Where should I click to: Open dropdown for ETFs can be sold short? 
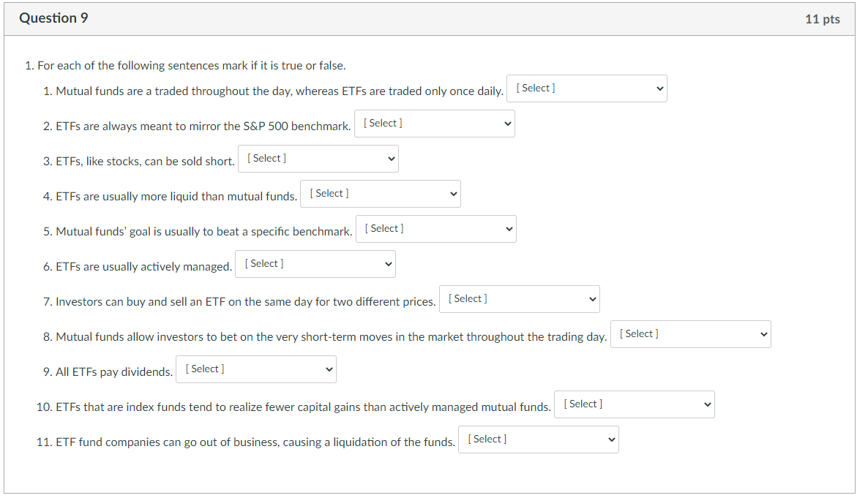(x=318, y=159)
